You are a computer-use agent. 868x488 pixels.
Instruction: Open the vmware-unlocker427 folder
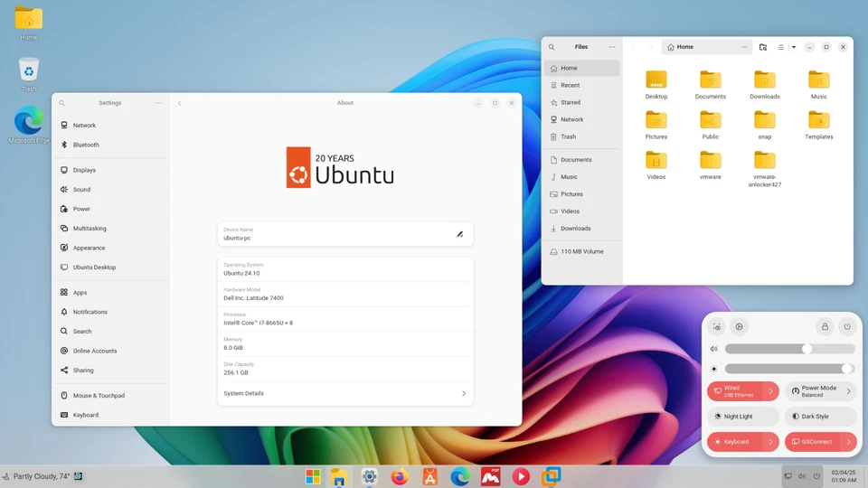click(765, 169)
